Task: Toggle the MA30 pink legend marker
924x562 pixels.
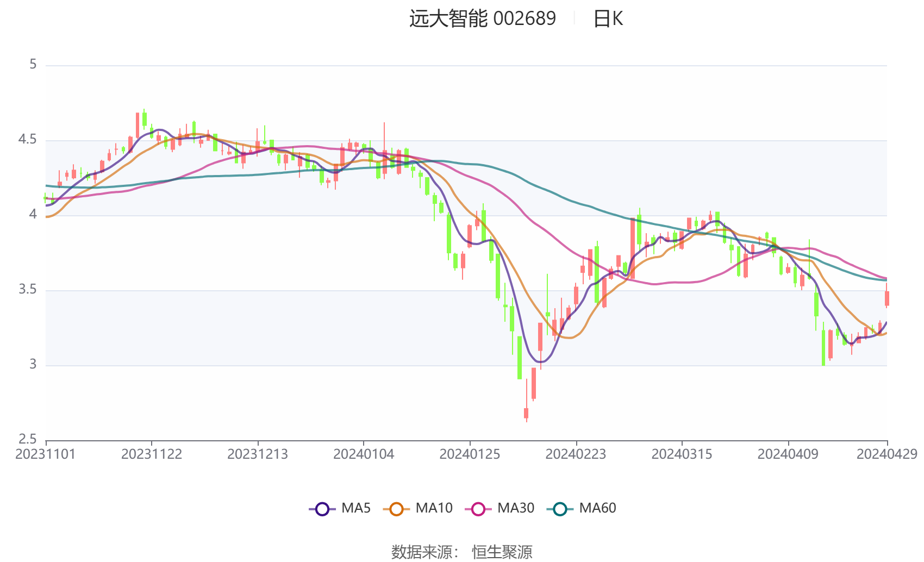Action: (x=478, y=509)
